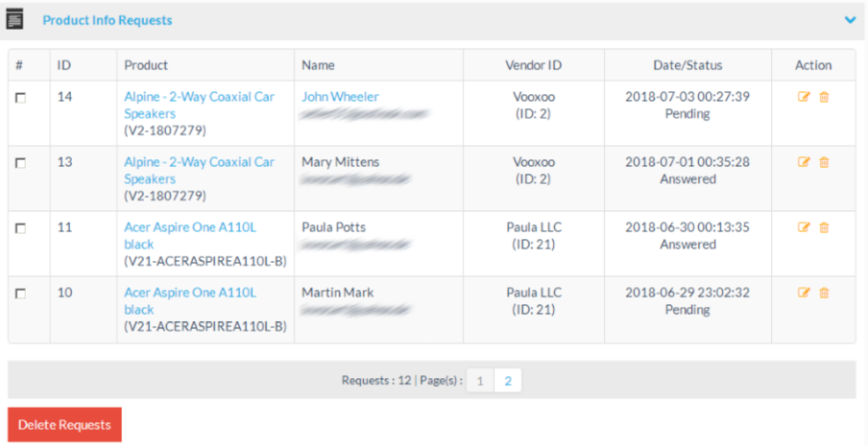Image resolution: width=868 pixels, height=448 pixels.
Task: Click trash icon for request 13
Action: click(824, 162)
